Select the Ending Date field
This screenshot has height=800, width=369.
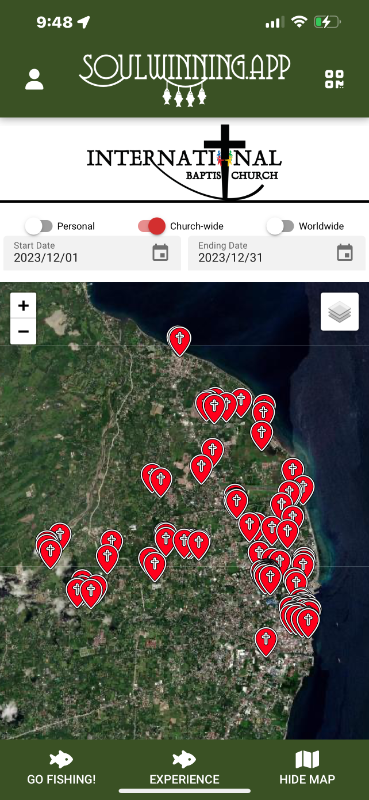pyautogui.click(x=277, y=253)
